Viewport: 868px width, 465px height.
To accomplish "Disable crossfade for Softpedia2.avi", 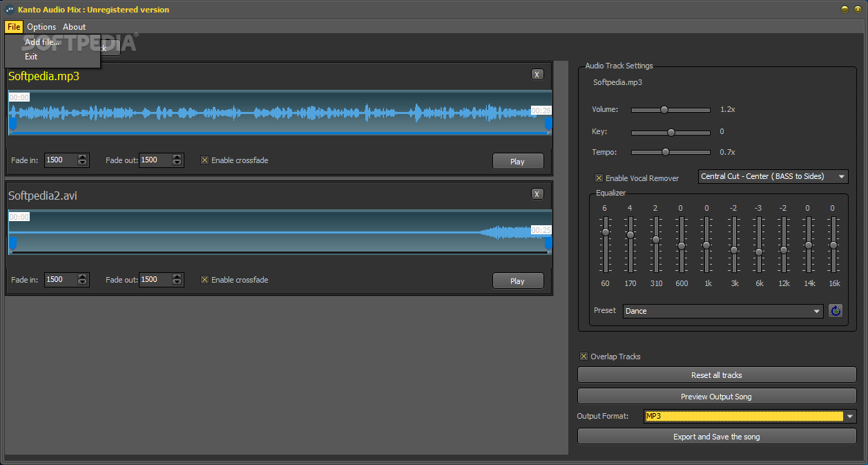I will [204, 280].
